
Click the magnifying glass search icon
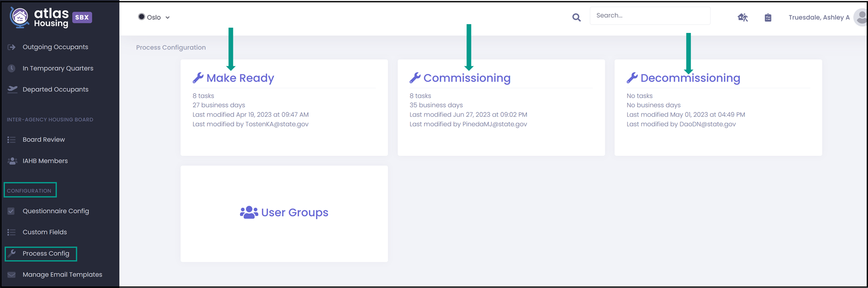576,17
